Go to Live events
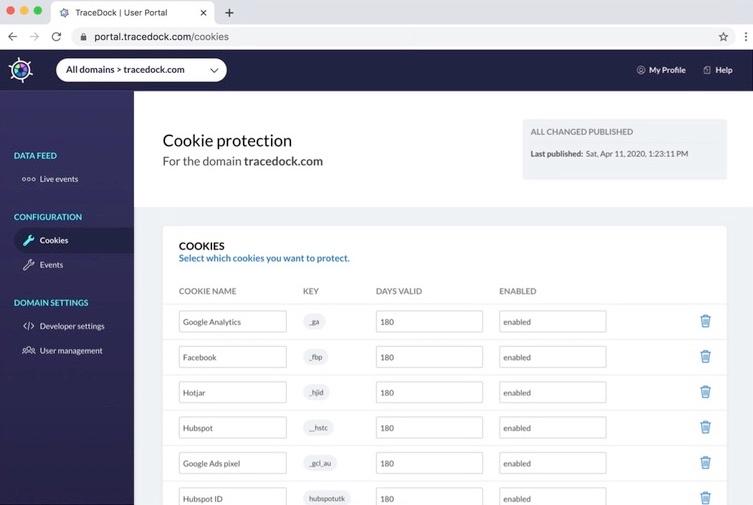The width and height of the screenshot is (753, 505). [x=49, y=179]
